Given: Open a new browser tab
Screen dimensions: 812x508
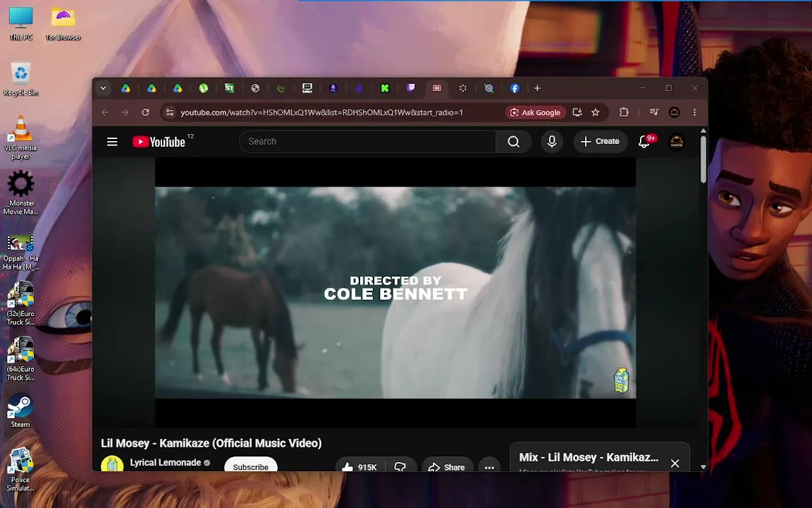Looking at the screenshot, I should tap(537, 88).
